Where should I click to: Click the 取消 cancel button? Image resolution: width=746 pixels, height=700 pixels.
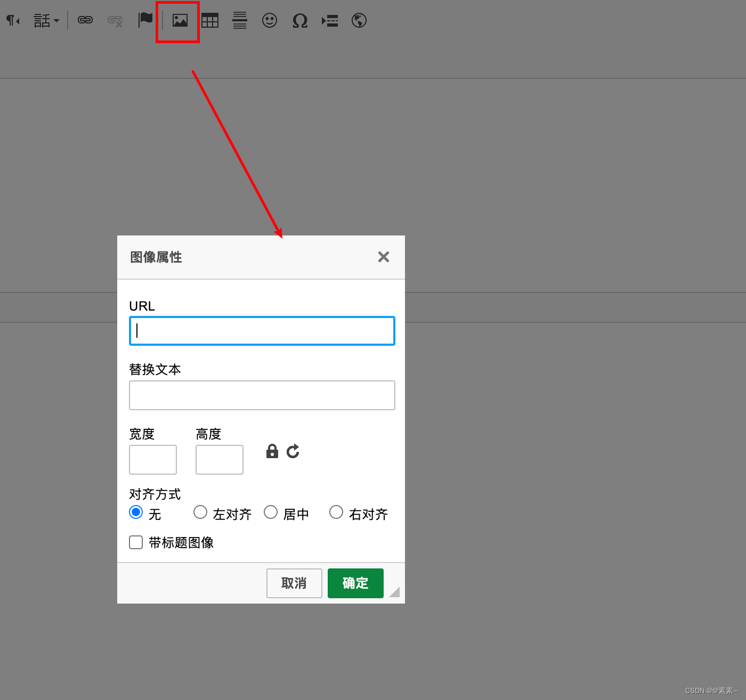(294, 583)
